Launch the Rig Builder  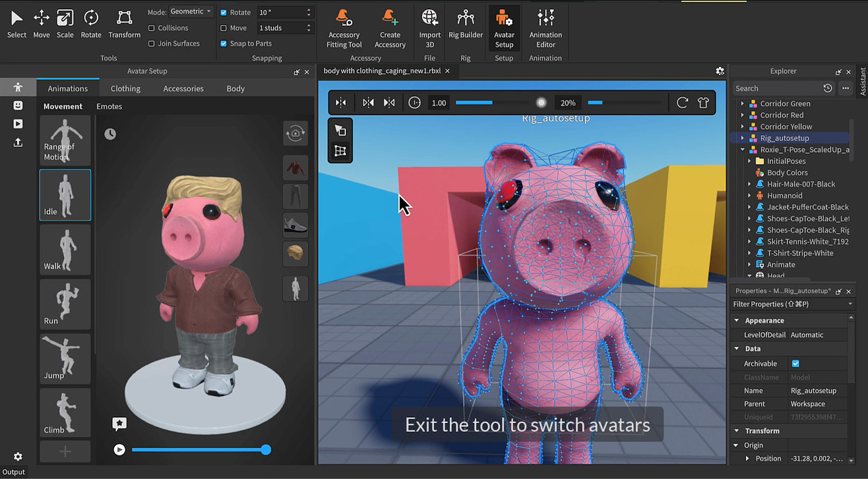(465, 25)
